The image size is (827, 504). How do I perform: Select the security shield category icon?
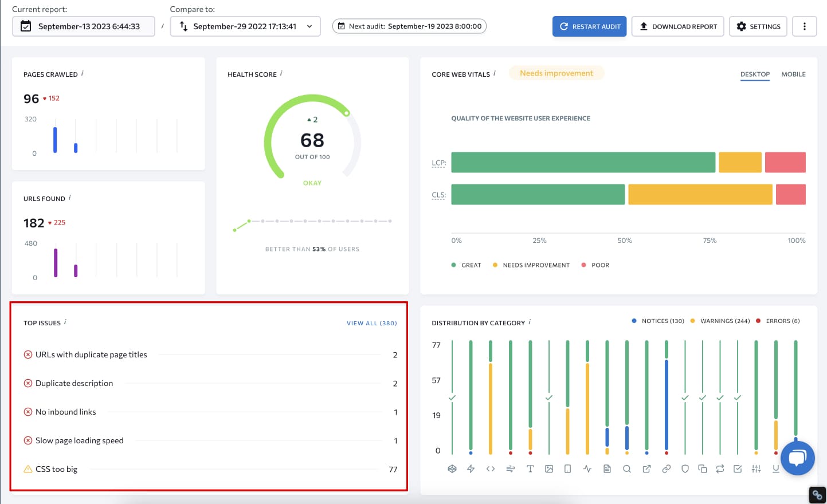(685, 468)
